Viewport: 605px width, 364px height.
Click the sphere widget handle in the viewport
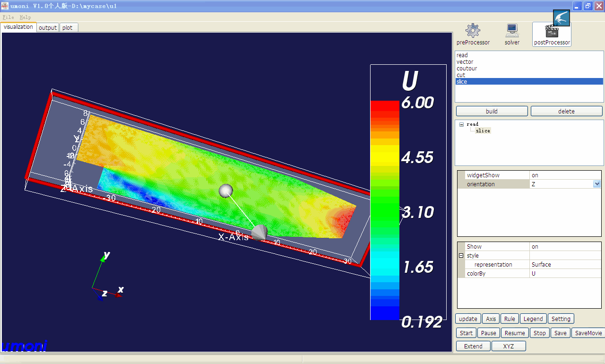226,191
